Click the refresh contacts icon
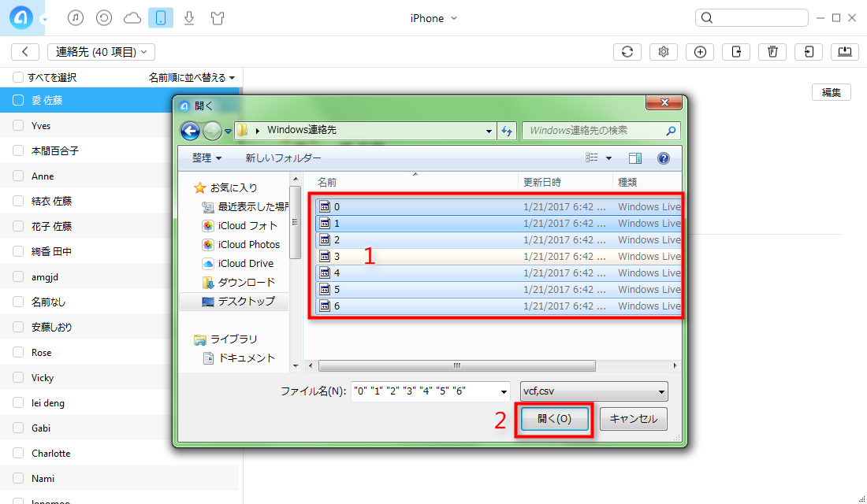 [x=627, y=52]
